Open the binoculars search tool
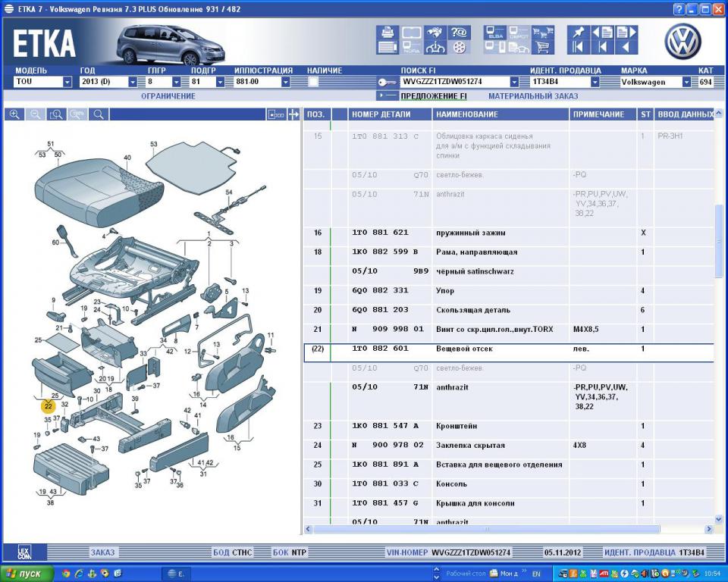The image size is (728, 582). coord(435,33)
